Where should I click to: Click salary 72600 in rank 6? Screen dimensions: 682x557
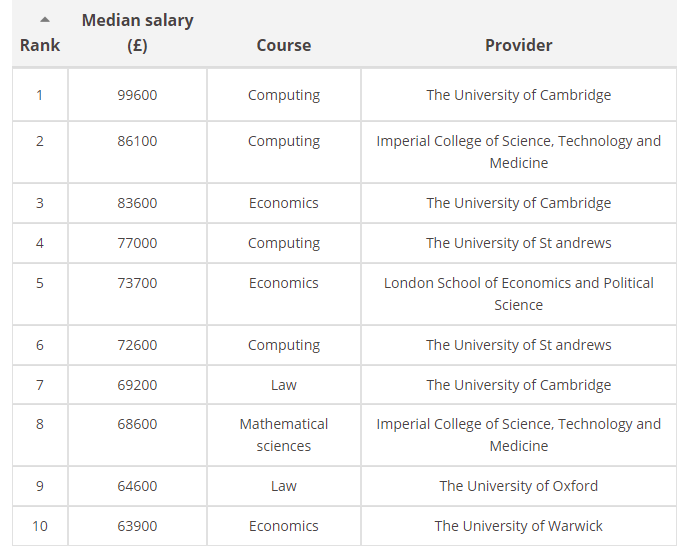pyautogui.click(x=137, y=345)
